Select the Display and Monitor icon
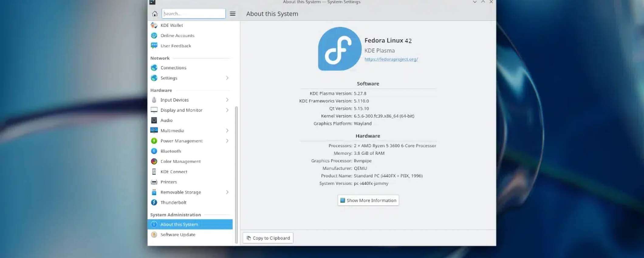The height and width of the screenshot is (258, 644). coord(154,110)
